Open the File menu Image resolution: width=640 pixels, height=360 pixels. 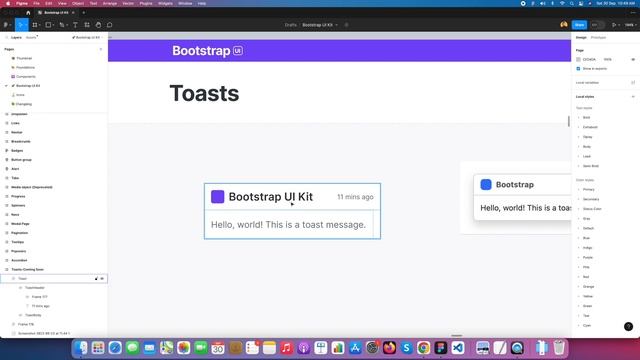point(36,3)
